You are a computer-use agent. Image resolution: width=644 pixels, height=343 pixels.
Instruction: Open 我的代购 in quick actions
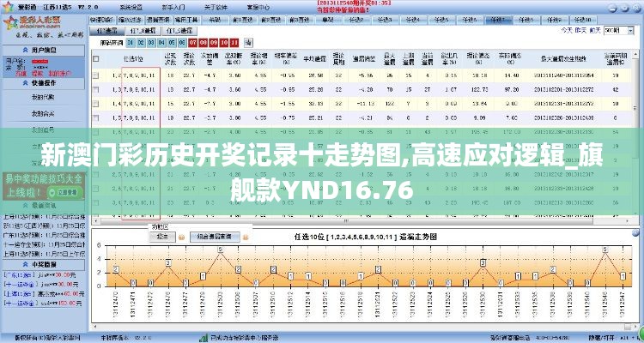pyautogui.click(x=43, y=98)
